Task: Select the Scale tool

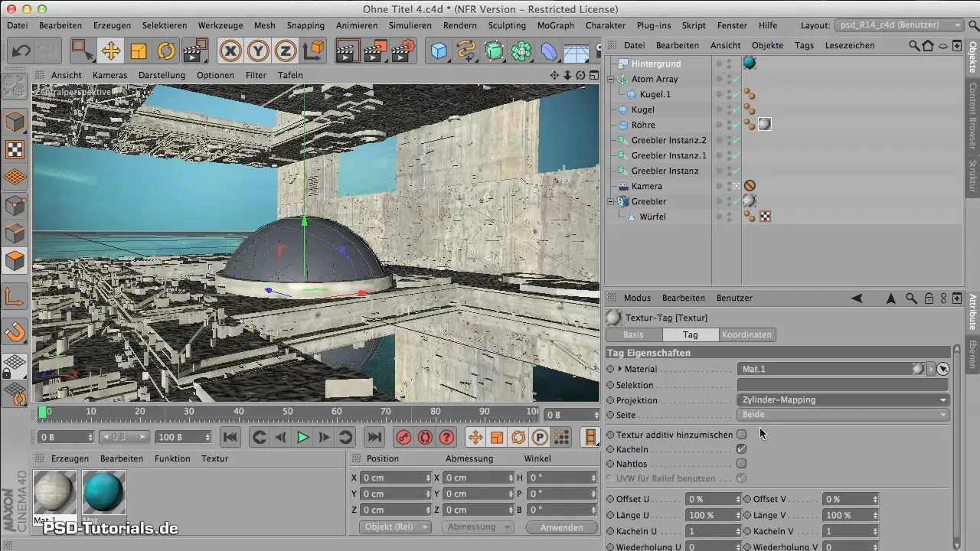Action: (x=139, y=51)
